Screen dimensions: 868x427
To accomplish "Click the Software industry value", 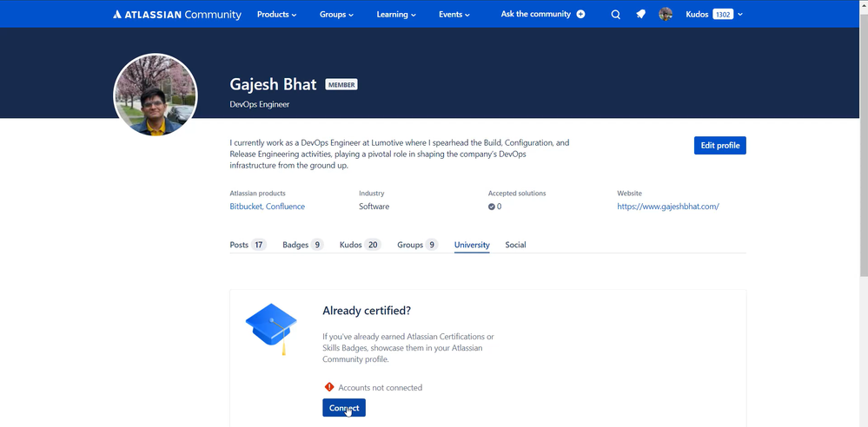I will [x=374, y=207].
